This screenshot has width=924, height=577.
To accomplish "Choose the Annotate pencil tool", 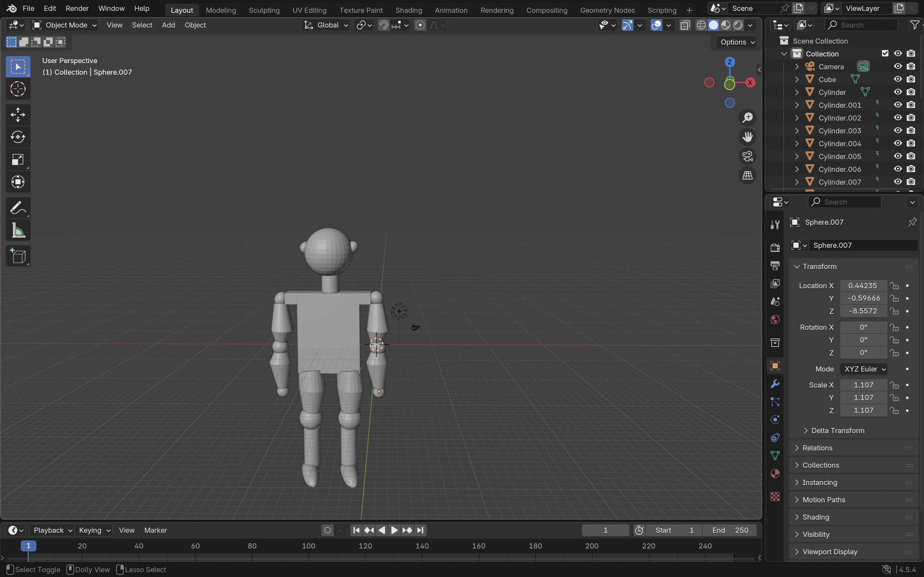I will point(18,208).
